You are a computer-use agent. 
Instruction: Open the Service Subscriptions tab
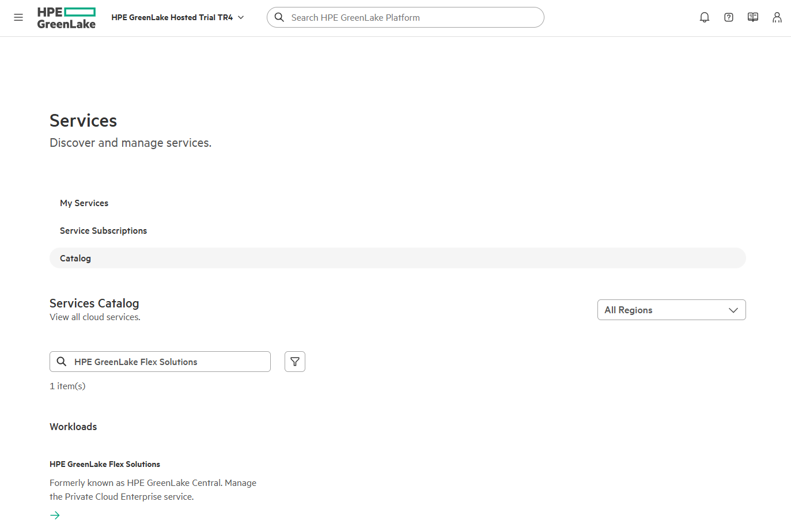103,230
